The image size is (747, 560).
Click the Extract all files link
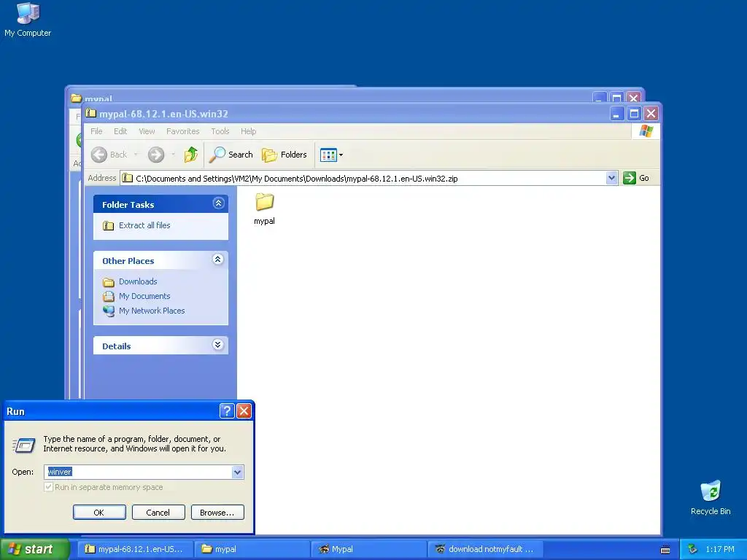coord(144,226)
